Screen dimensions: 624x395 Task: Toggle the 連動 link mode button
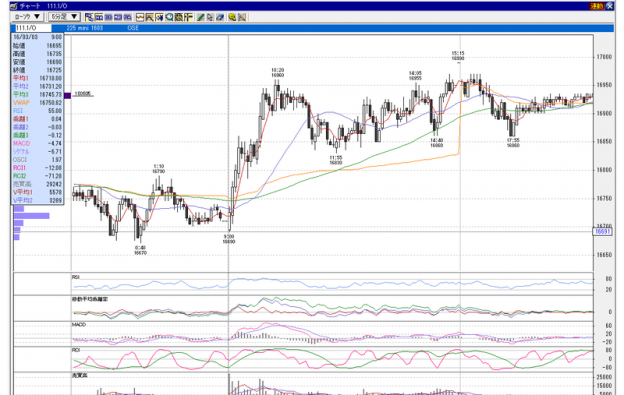(x=597, y=6)
